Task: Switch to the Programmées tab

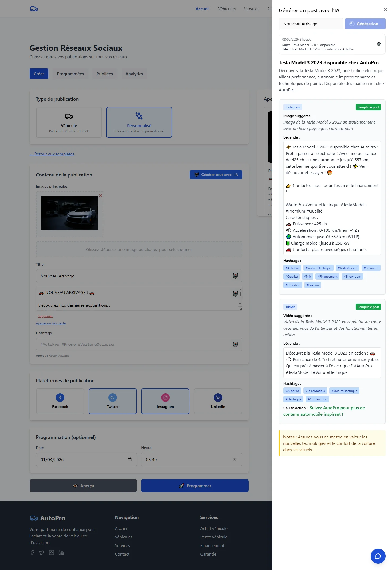Action: 70,74
